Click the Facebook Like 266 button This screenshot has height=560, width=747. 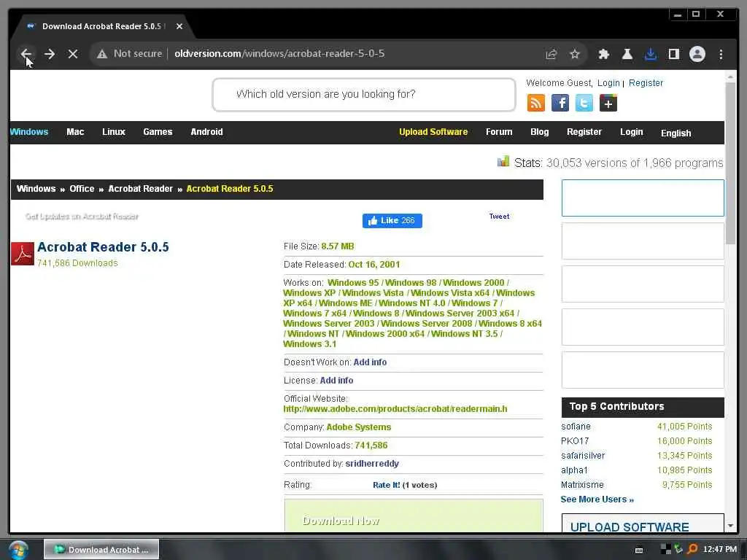pos(392,220)
